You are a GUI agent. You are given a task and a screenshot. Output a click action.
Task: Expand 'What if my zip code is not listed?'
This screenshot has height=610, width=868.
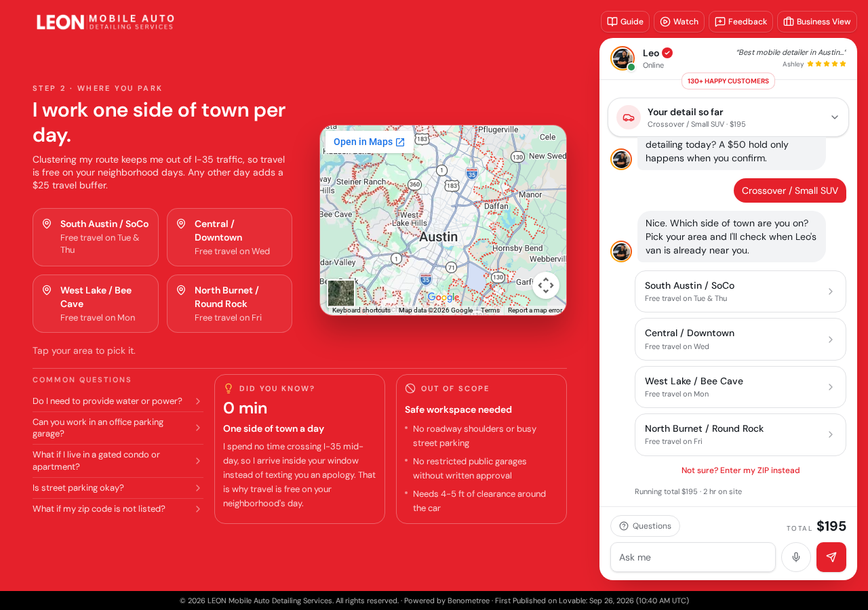coord(118,509)
